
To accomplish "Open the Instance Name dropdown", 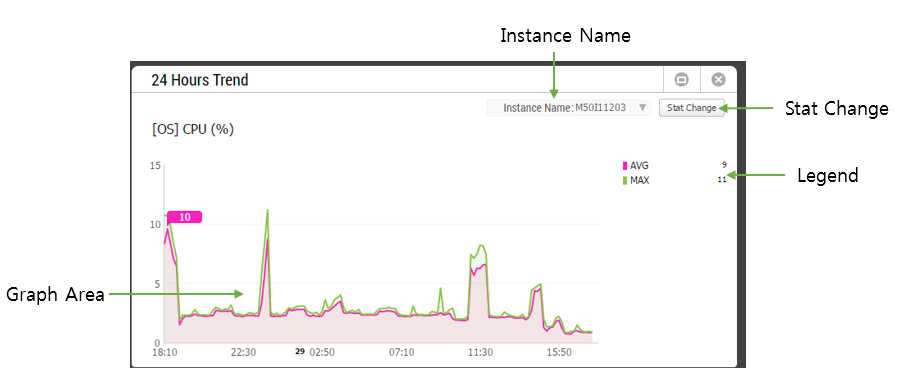I will (x=569, y=108).
